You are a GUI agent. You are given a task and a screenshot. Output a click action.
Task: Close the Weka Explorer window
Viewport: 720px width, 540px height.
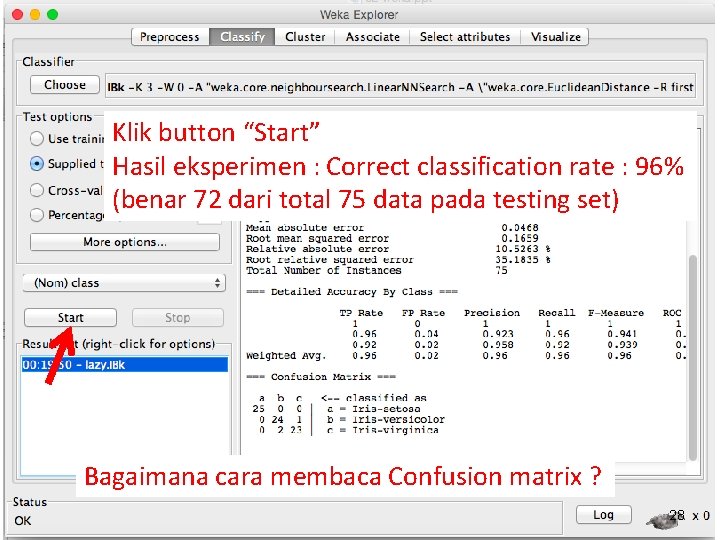point(18,15)
